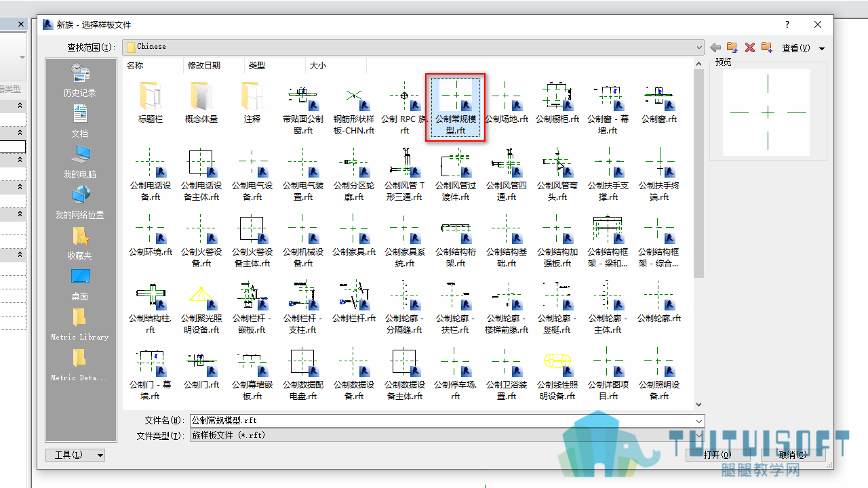
Task: Click the back arrow navigation icon
Action: click(x=715, y=47)
